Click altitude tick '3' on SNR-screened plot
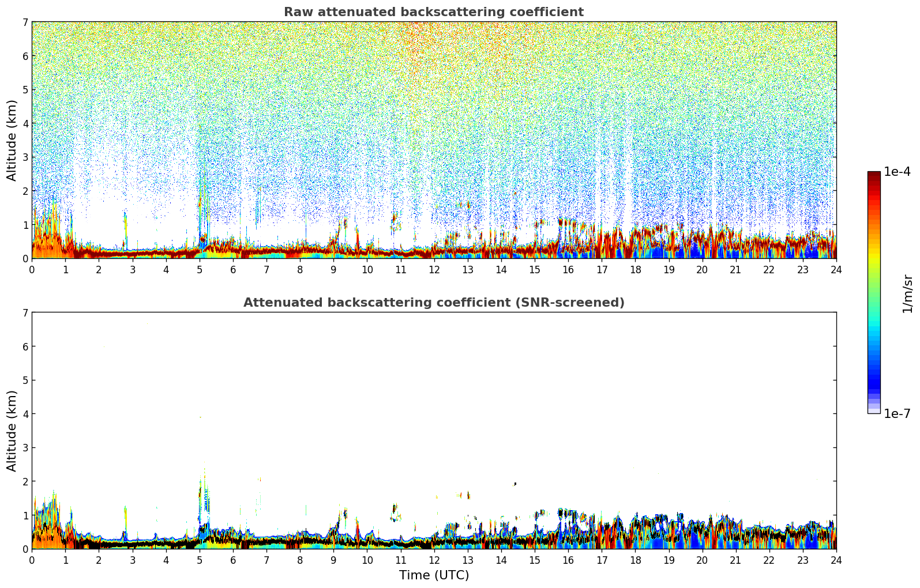 click(x=25, y=448)
